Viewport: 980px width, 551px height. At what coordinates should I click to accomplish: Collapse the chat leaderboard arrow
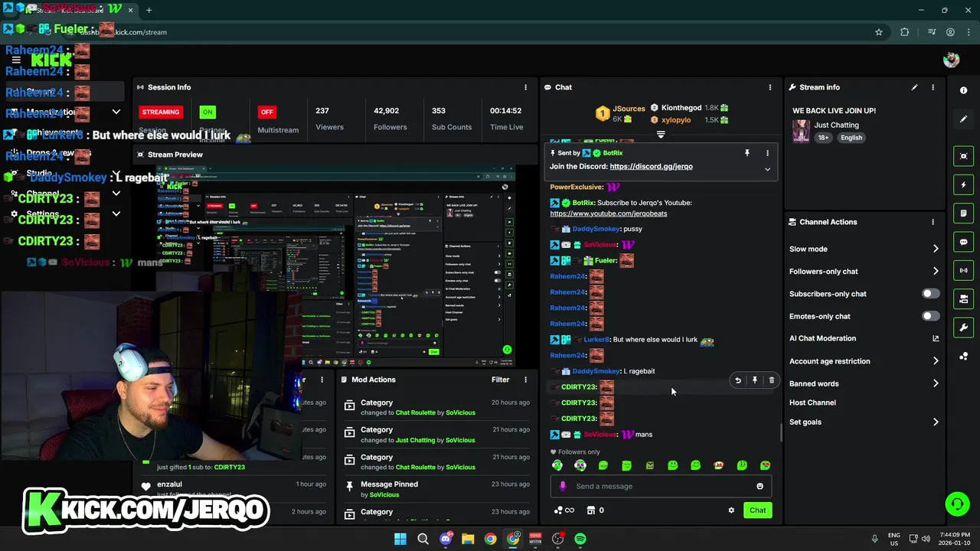[661, 135]
